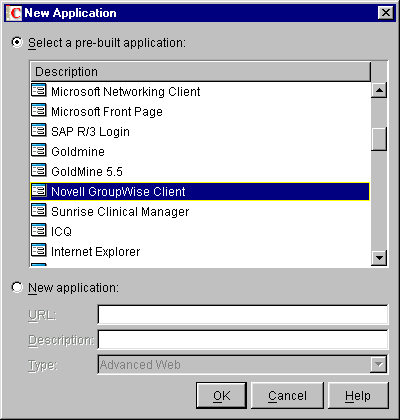Click the icon beside Novell GroupWise Client
The width and height of the screenshot is (400, 420).
39,190
